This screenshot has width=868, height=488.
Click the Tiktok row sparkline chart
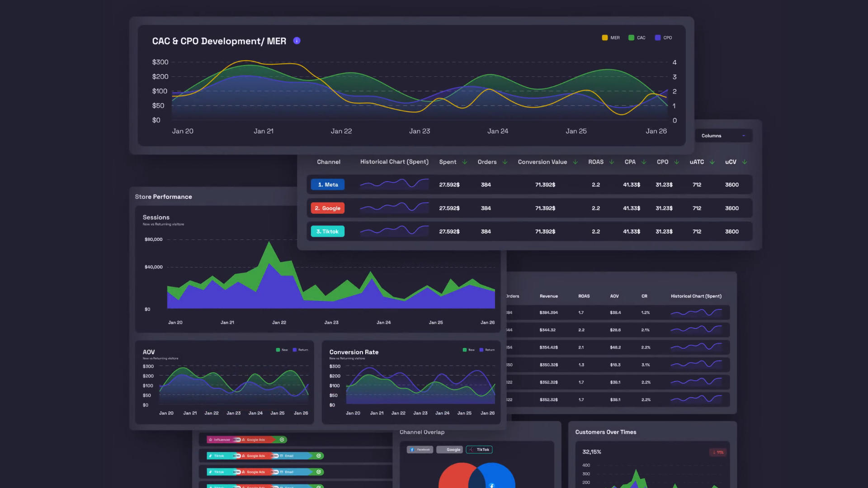[x=394, y=231]
